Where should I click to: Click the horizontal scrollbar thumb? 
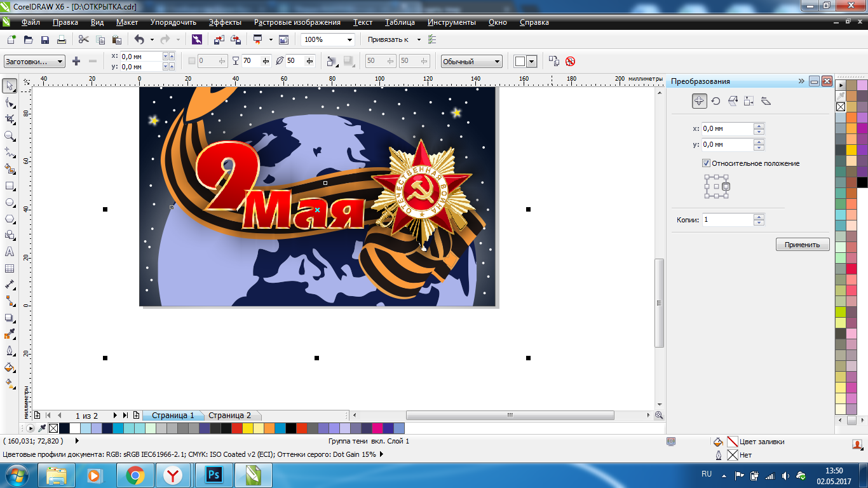pos(510,415)
